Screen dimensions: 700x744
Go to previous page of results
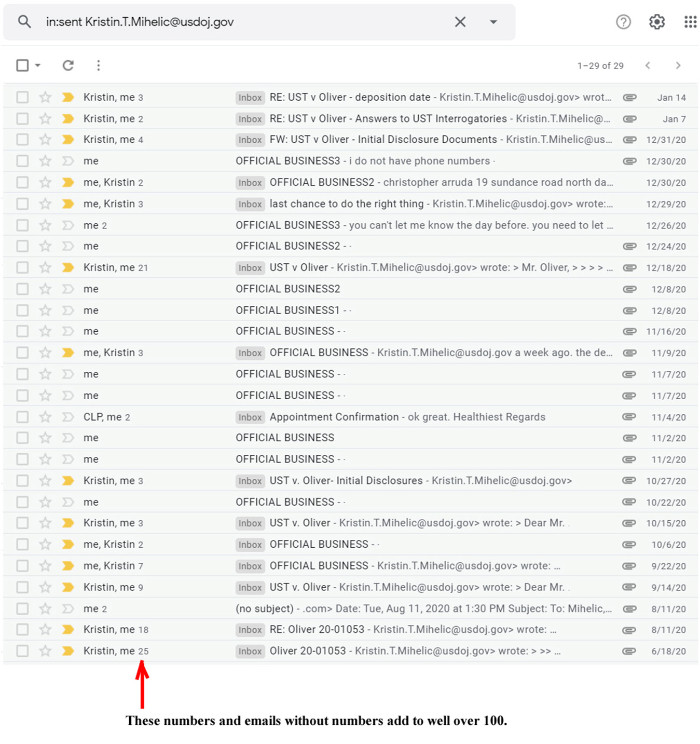click(648, 65)
